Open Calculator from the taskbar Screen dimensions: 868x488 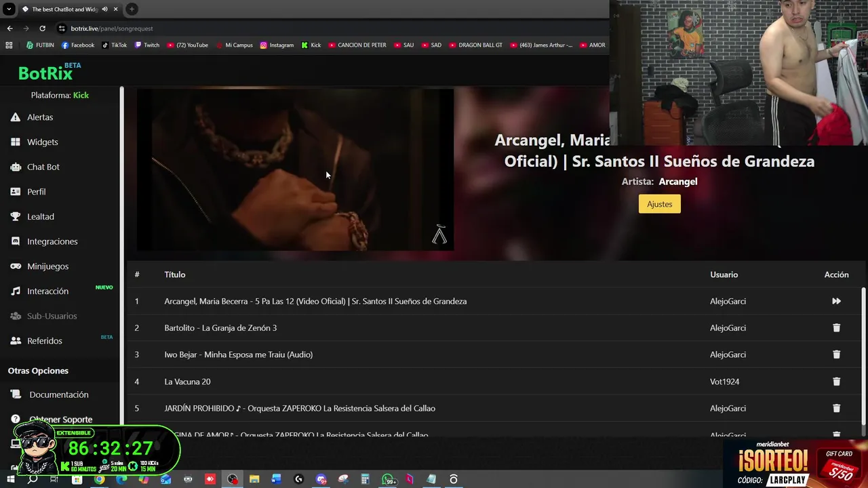tap(365, 479)
